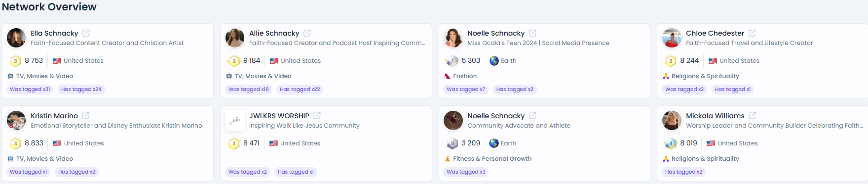Open Mickala Williams' profile picture

[x=672, y=121]
